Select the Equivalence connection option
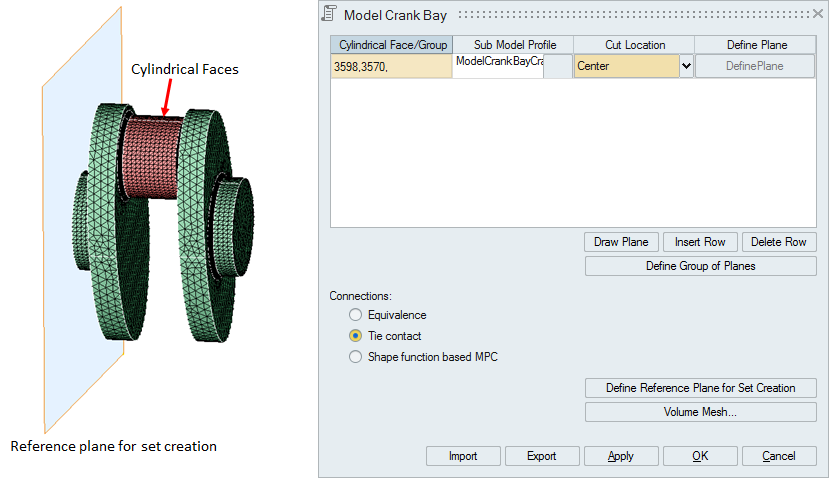The height and width of the screenshot is (478, 829). point(355,315)
